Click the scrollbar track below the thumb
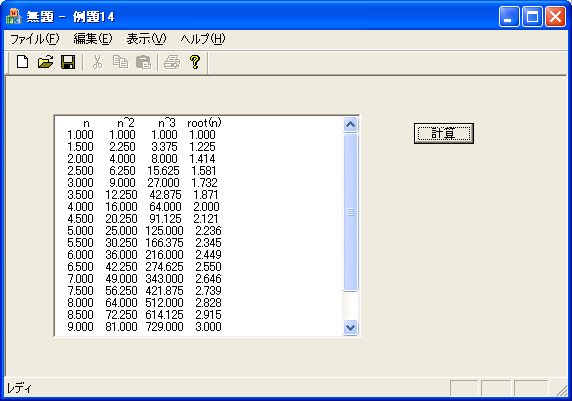The width and height of the screenshot is (572, 401). (351, 306)
